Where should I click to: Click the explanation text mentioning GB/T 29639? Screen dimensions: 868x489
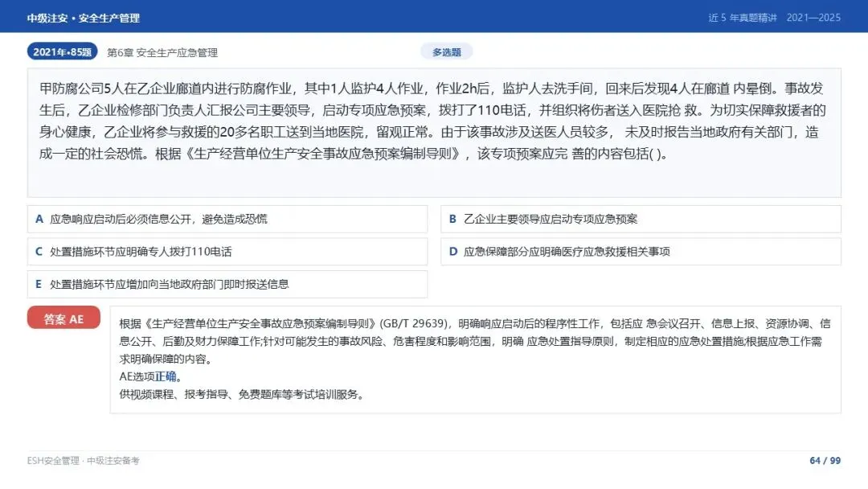coord(475,341)
